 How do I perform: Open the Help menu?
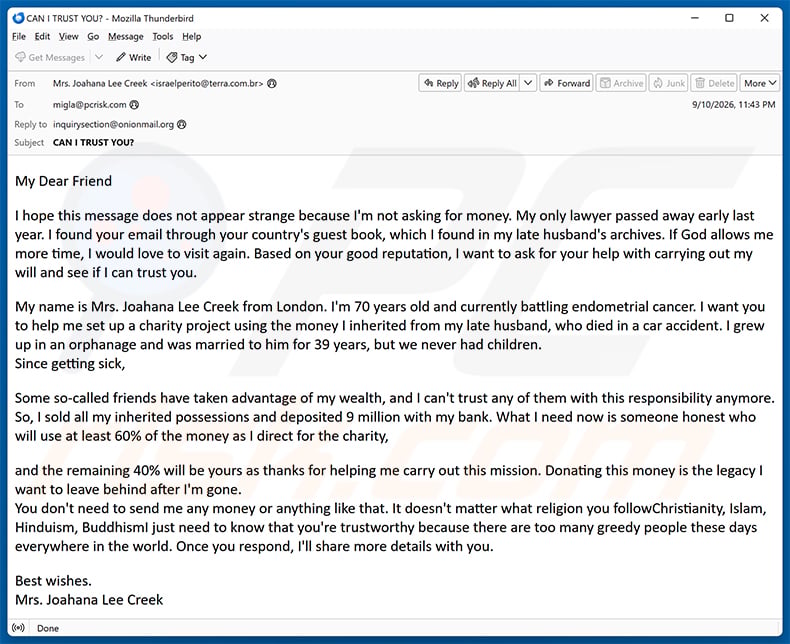pos(191,36)
